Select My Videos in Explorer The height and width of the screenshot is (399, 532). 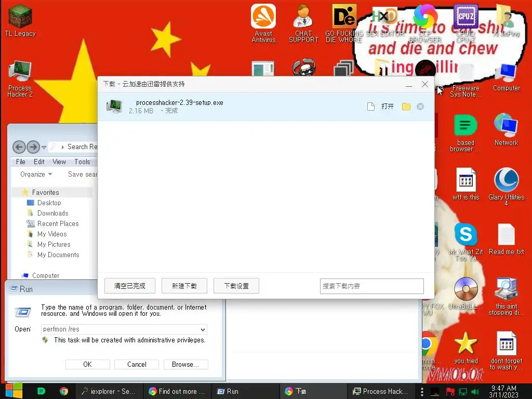point(47,234)
